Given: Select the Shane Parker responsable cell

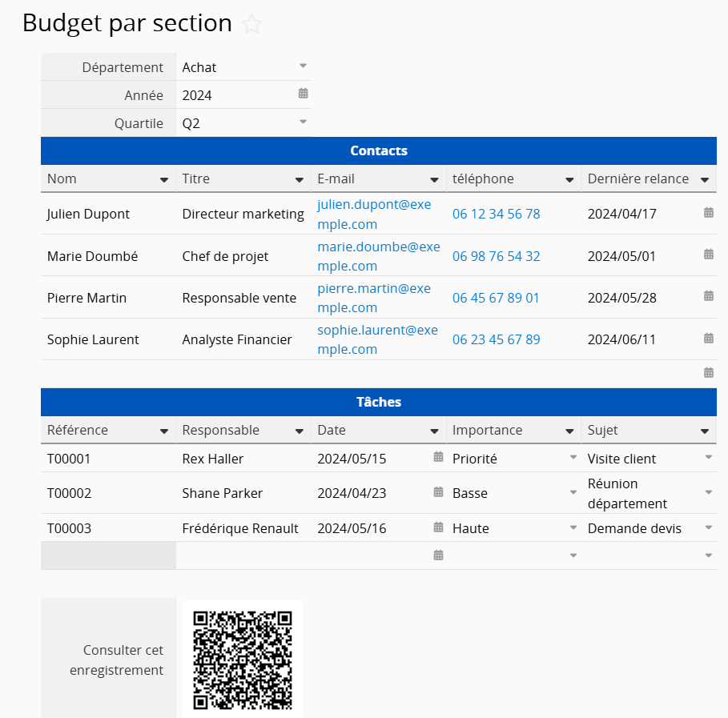Looking at the screenshot, I should point(243,493).
